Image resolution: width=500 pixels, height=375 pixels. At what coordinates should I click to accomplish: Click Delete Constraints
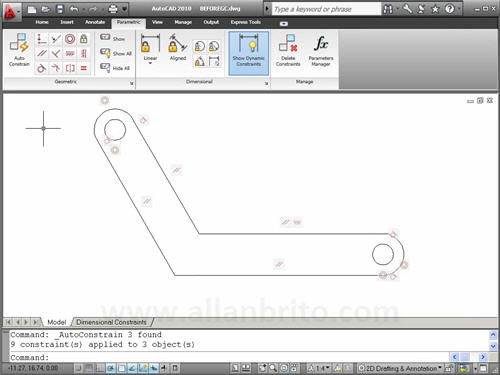point(288,51)
